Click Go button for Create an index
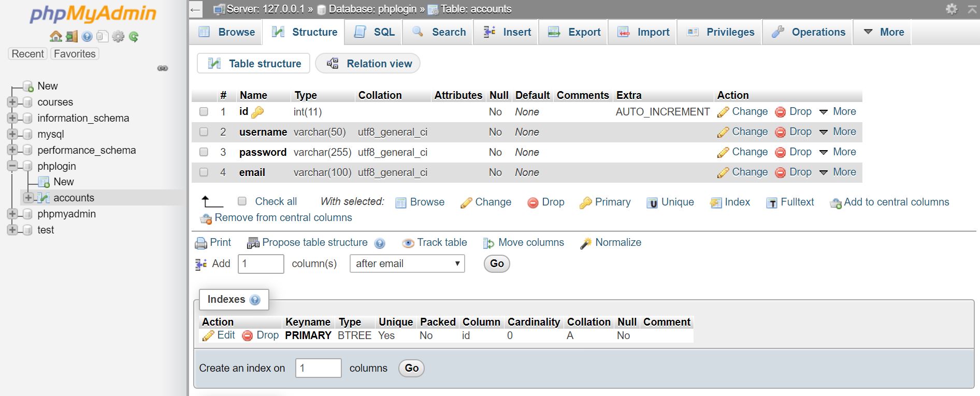Viewport: 980px width, 396px height. click(412, 369)
